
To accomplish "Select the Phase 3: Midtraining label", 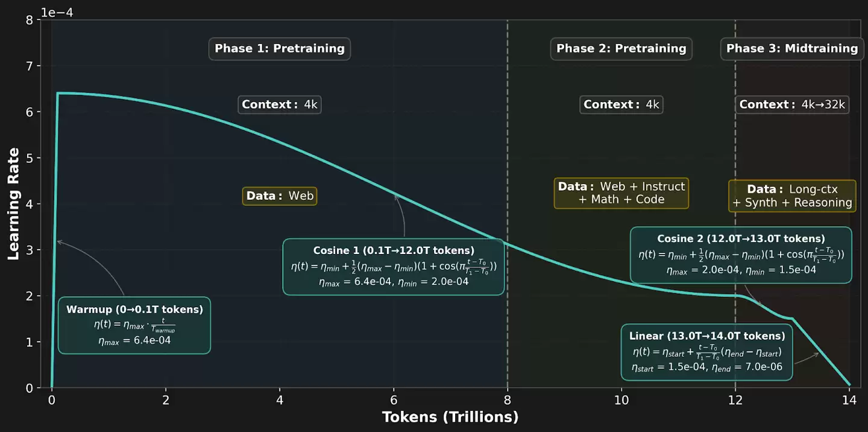I will (791, 49).
